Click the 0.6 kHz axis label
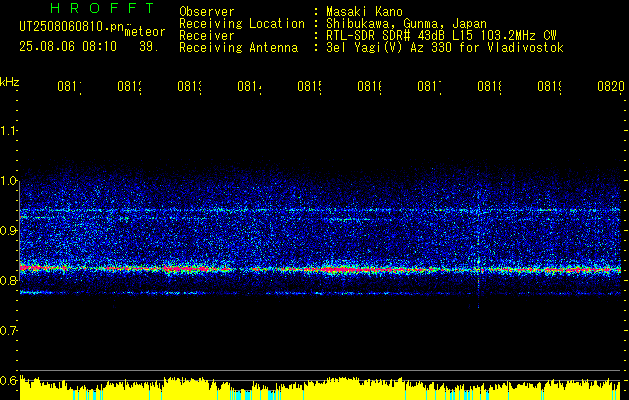This screenshot has height=400, width=629. pos(9,380)
